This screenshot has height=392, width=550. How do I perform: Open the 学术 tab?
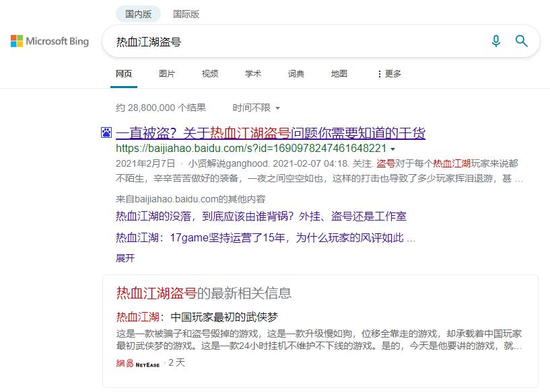252,74
